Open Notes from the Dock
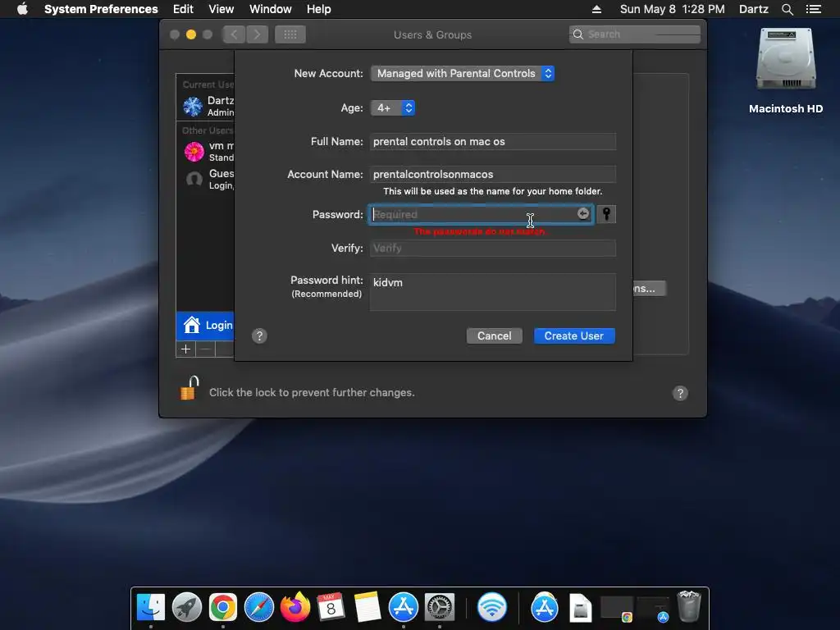The image size is (840, 630). point(367,608)
